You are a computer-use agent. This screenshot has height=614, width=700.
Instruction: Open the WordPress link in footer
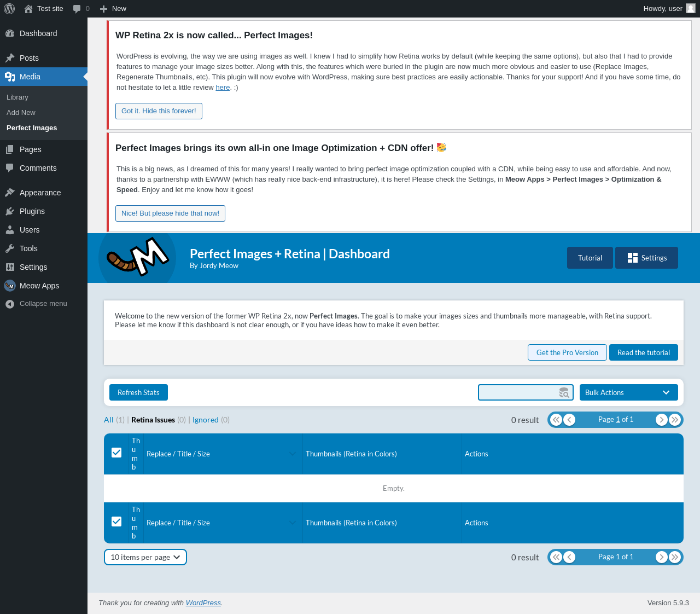point(203,603)
